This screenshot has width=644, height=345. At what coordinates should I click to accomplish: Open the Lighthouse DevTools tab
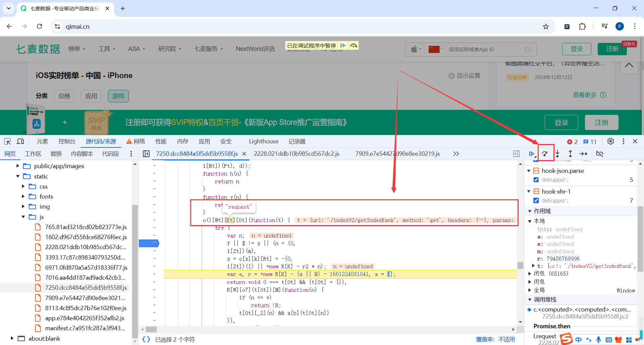tap(264, 141)
